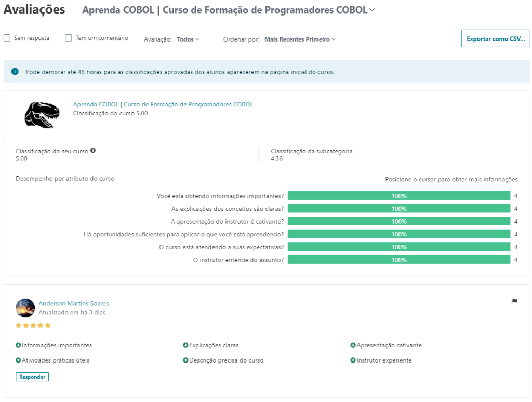This screenshot has width=532, height=402.
Task: Click the T-rex course thumbnail
Action: 42,115
